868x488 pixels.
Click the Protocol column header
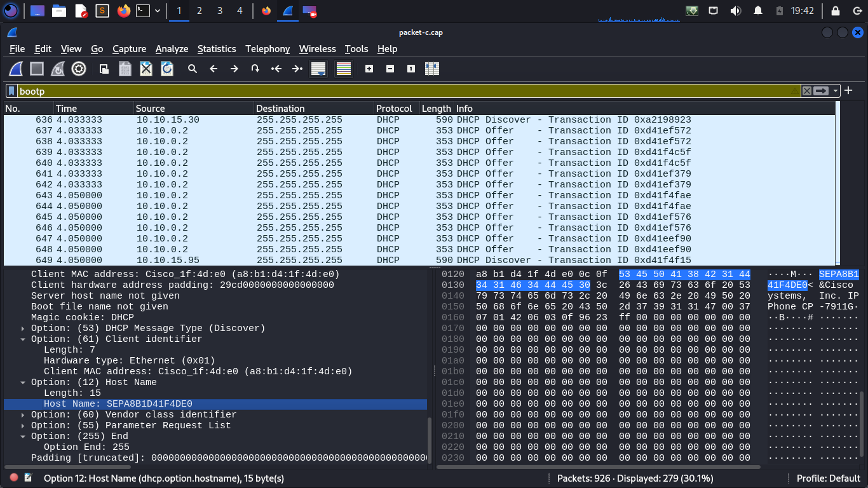[x=394, y=109]
